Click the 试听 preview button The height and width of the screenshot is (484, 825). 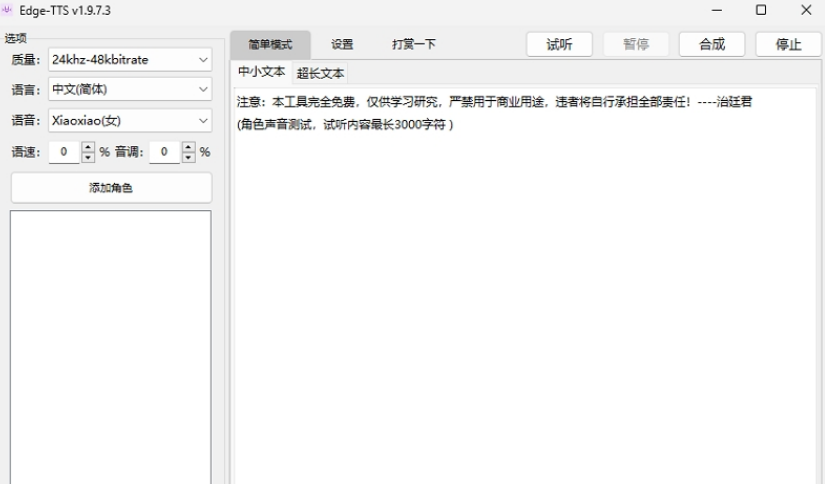[559, 45]
